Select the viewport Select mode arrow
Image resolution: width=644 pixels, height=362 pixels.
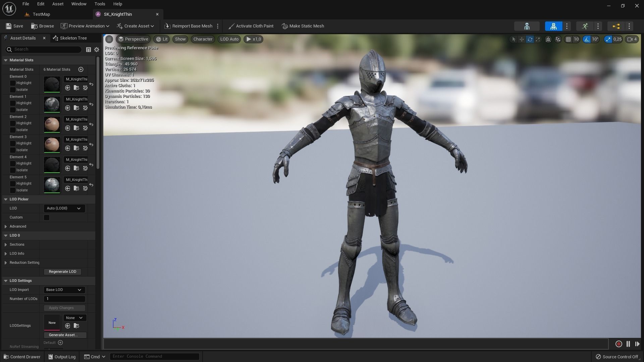(x=513, y=39)
